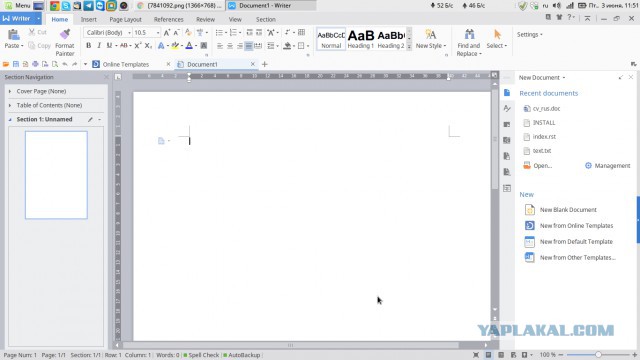Open the Find and Replace tool

[469, 42]
